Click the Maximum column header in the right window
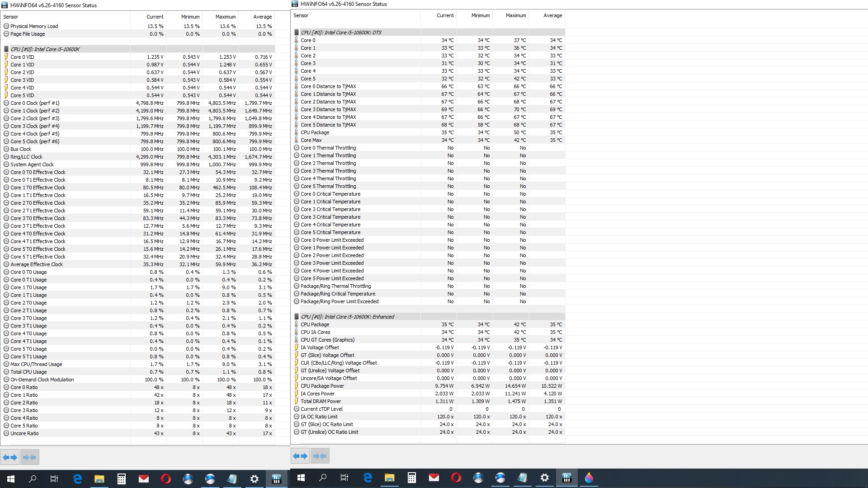The width and height of the screenshot is (868, 488). 515,15
